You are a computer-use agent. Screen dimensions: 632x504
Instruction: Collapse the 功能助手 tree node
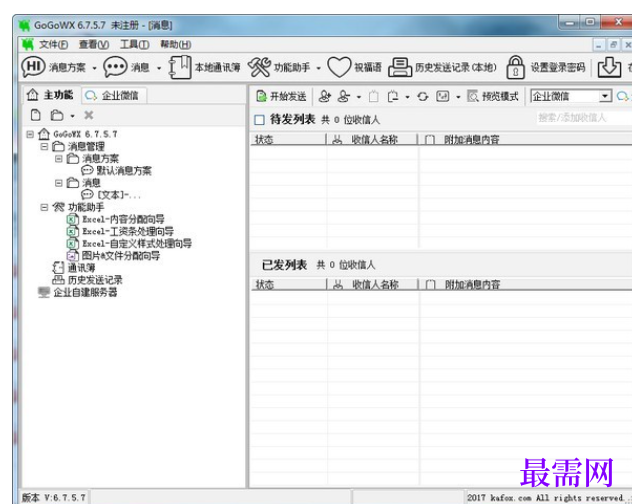point(44,207)
